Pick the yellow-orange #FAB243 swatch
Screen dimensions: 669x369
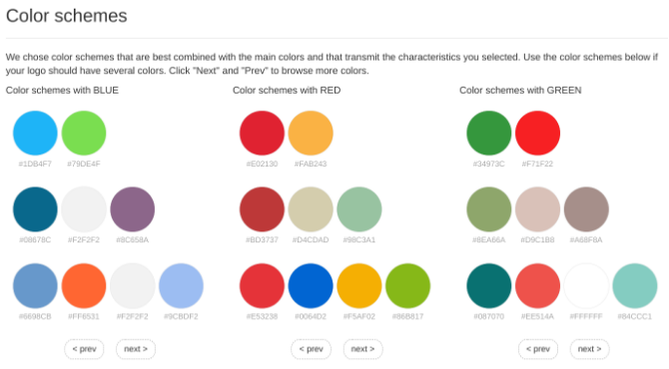coord(311,133)
